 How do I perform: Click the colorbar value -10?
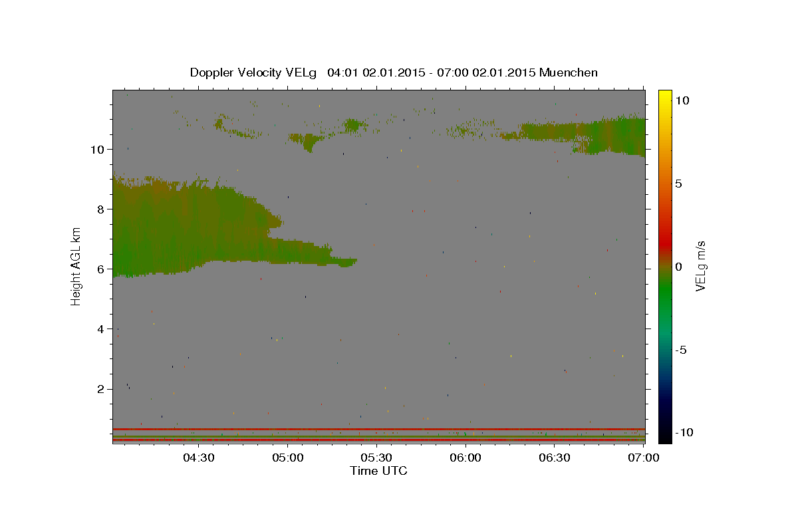(x=684, y=432)
